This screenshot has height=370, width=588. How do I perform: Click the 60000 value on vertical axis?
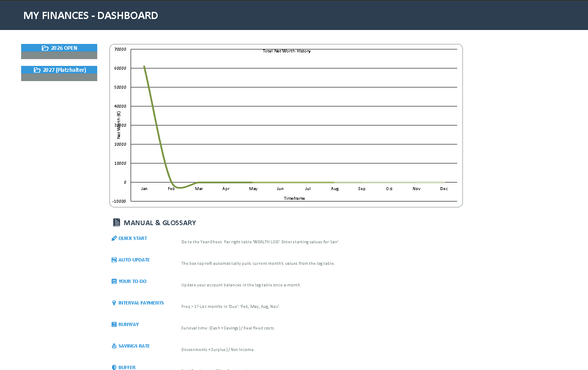point(120,68)
